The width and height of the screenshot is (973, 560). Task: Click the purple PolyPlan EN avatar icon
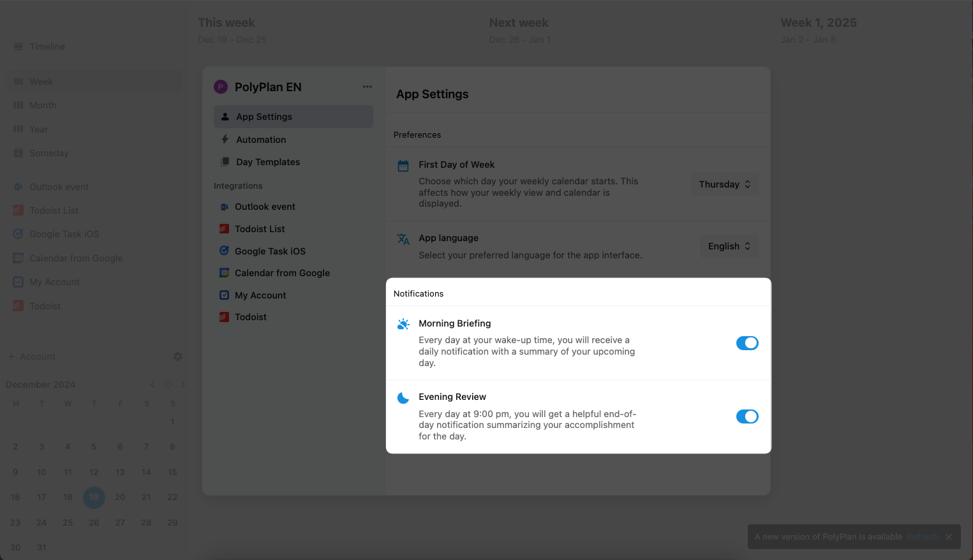221,87
